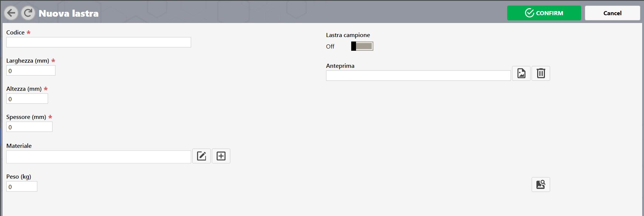Click the edit Materiale pencil icon
This screenshot has height=216, width=644.
tap(201, 156)
